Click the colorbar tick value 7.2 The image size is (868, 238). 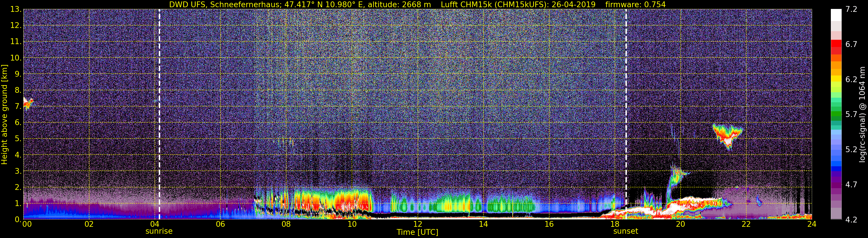coord(851,10)
